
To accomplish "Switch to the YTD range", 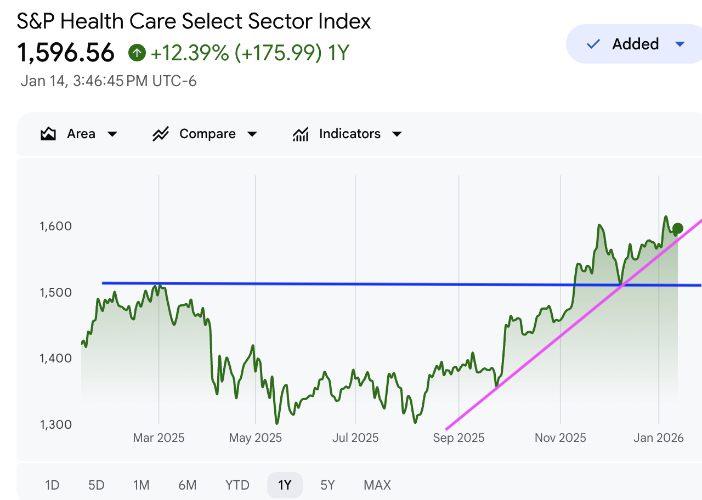I will click(237, 485).
